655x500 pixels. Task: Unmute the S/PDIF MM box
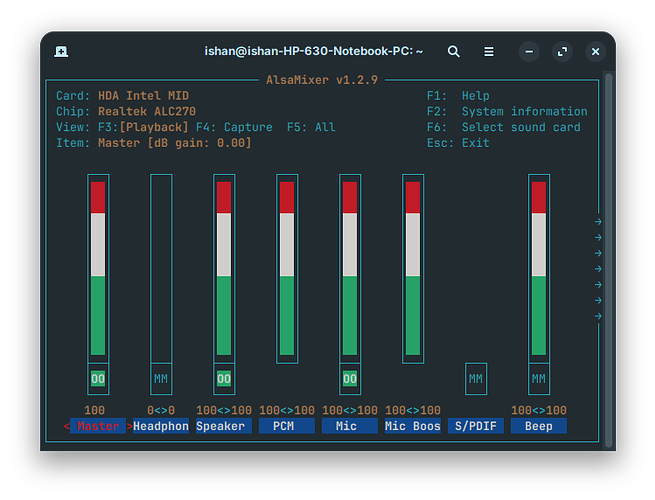476,379
